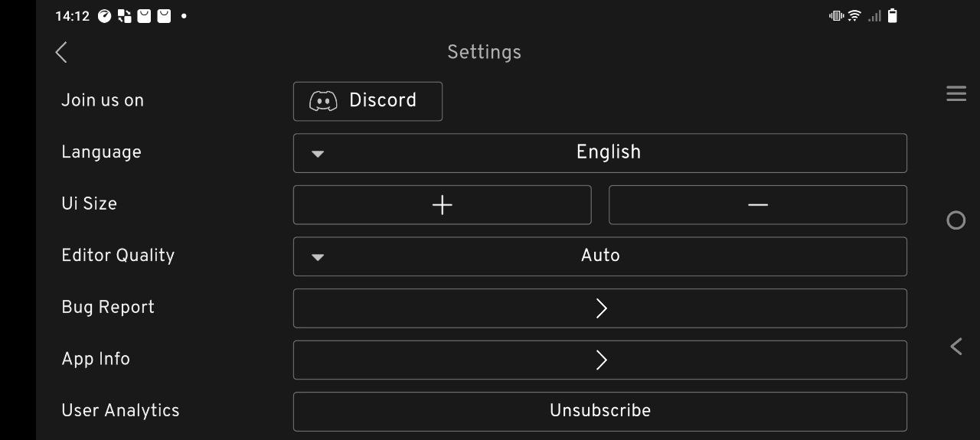Open the Language dropdown
This screenshot has height=440, width=980.
click(x=600, y=153)
